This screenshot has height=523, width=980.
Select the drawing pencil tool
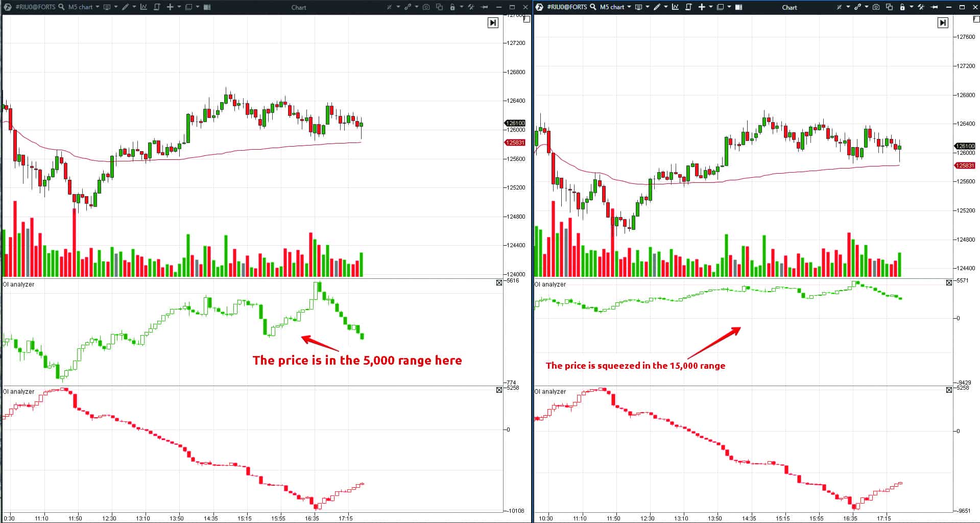126,7
